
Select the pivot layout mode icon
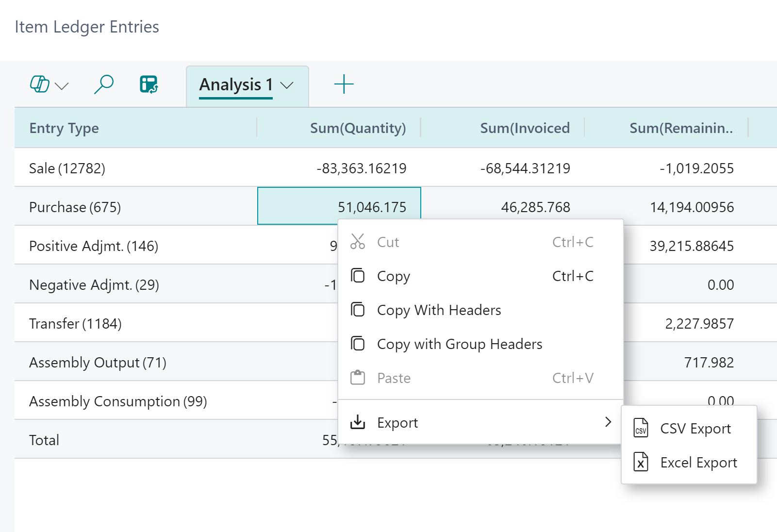tap(149, 84)
